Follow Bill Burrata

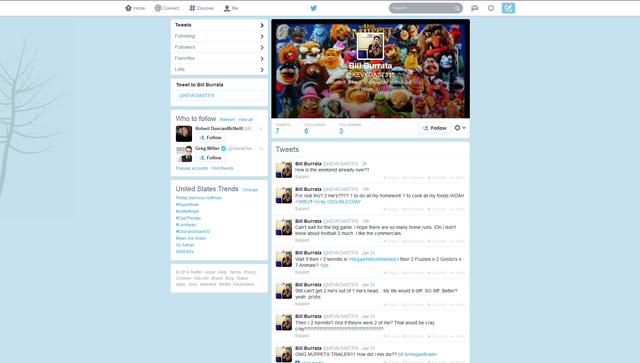point(434,128)
